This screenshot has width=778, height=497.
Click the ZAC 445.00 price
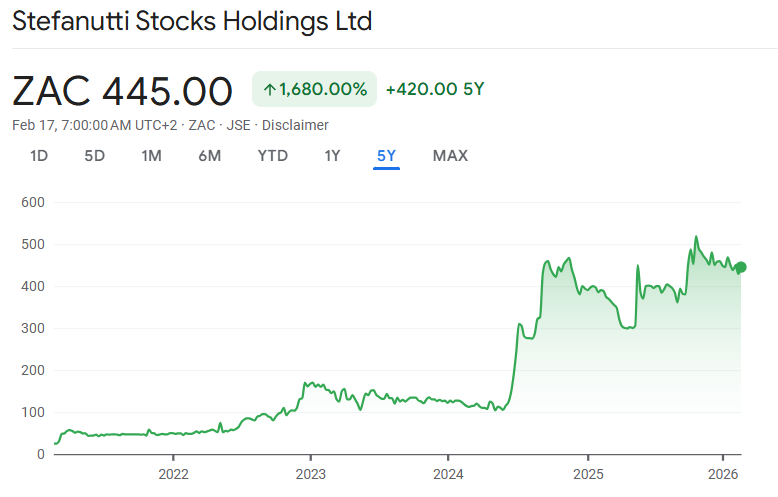(122, 90)
